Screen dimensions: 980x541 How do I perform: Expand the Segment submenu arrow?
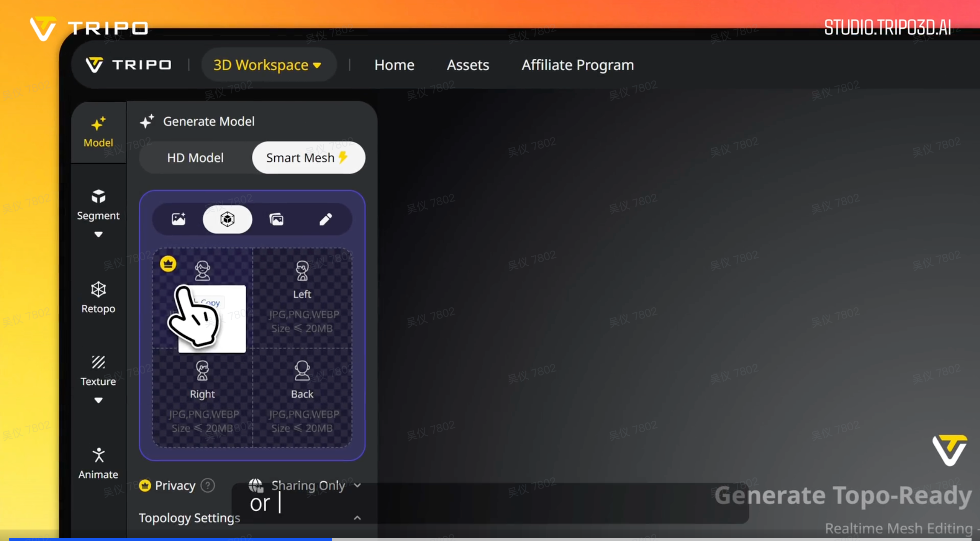click(x=98, y=234)
